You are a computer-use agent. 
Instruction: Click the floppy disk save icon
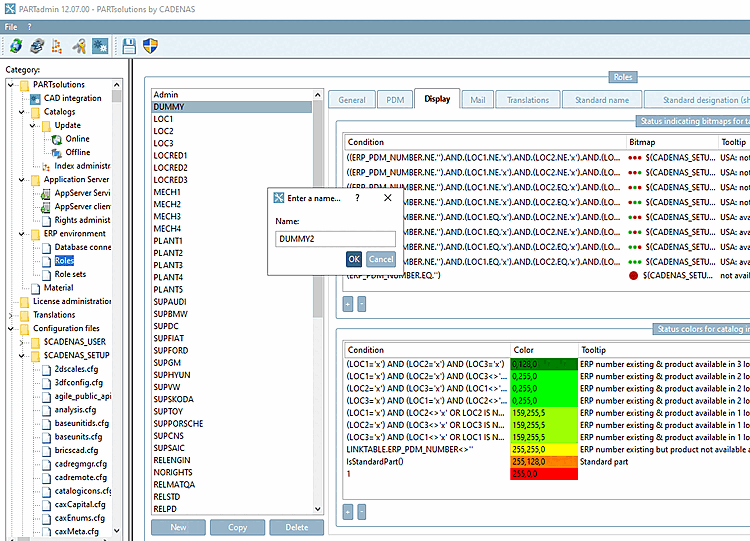[x=129, y=46]
